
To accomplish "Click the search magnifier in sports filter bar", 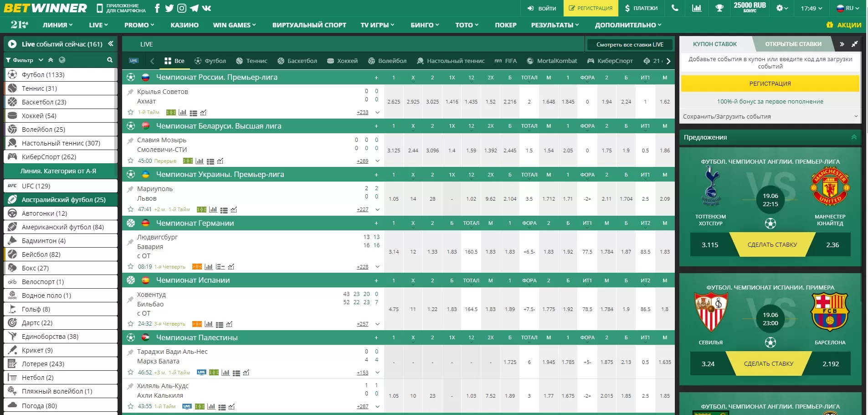I will point(109,60).
